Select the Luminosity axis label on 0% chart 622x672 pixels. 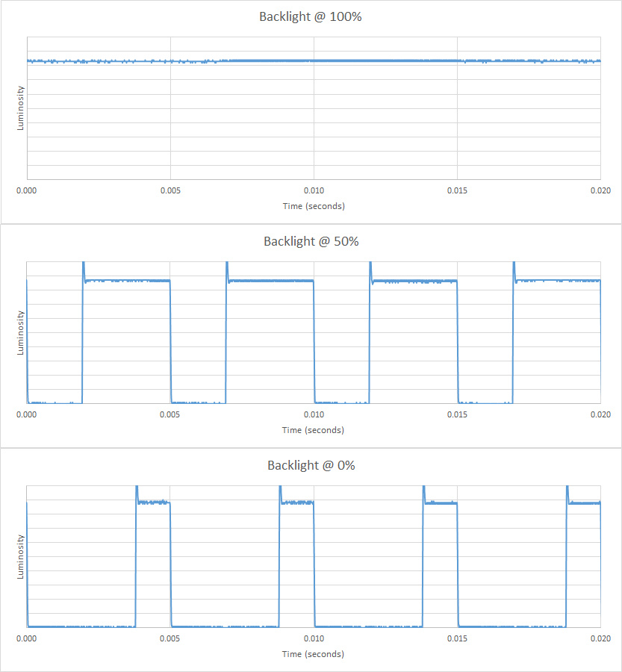click(21, 556)
